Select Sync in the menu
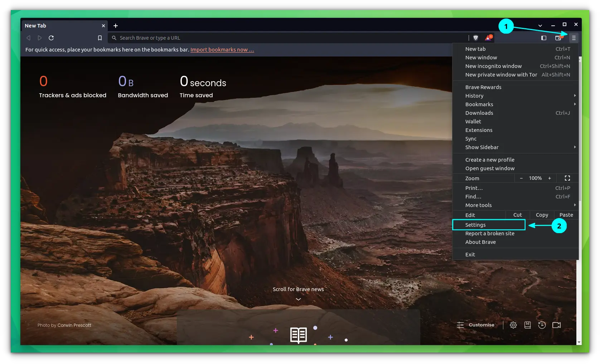 point(516,139)
